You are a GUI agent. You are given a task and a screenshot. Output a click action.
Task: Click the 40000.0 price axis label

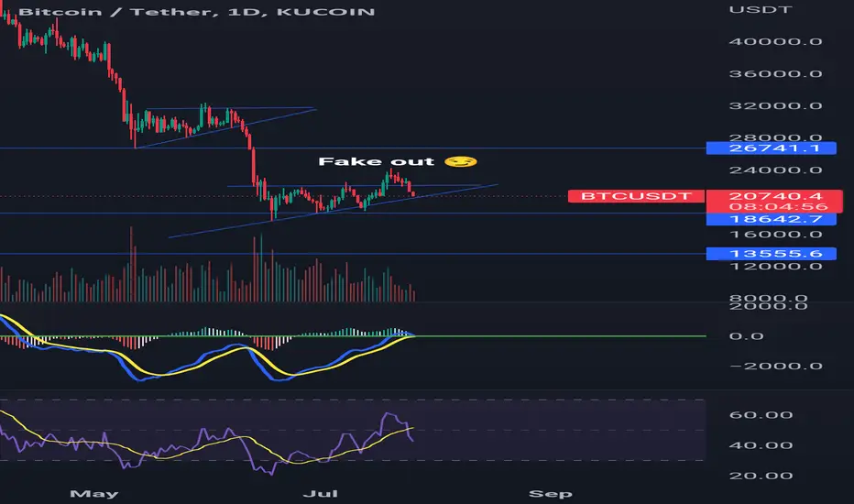tap(775, 42)
